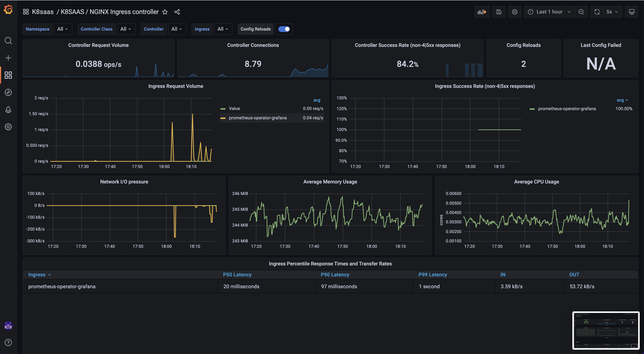Toggle prometheus-operator-grafana series in Success Rate legend
This screenshot has height=354, width=644.
click(x=567, y=109)
